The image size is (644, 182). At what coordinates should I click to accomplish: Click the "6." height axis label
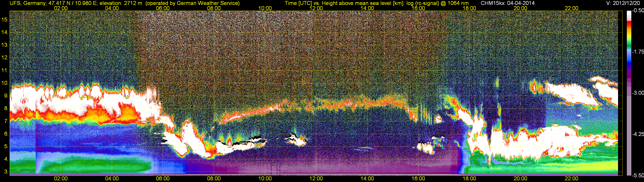6,134
